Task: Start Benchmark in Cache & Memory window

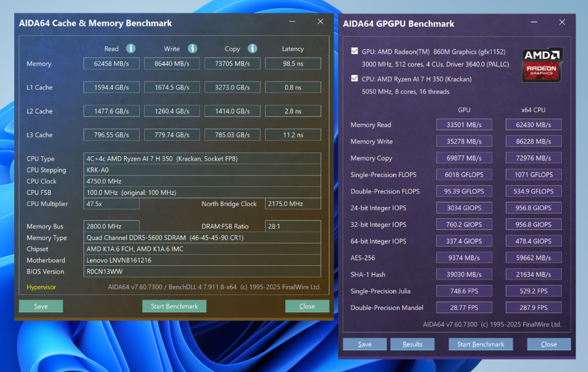Action: click(174, 306)
